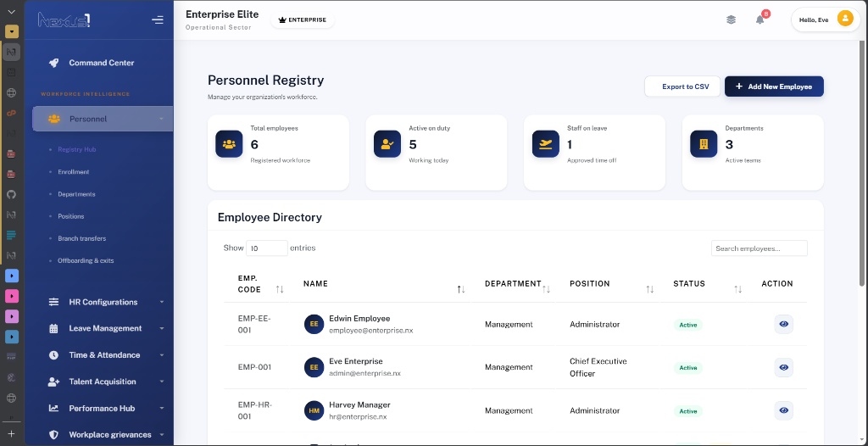
Task: Sort by Name column arrows
Action: (x=460, y=289)
